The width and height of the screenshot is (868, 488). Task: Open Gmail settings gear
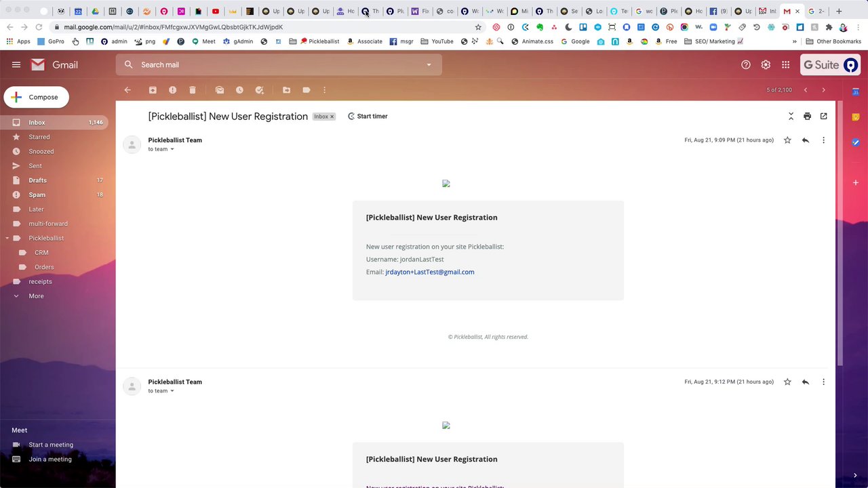766,65
